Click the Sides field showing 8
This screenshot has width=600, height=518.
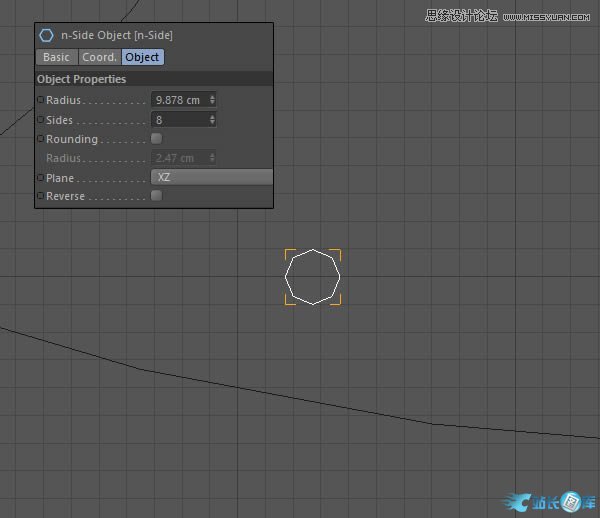pos(178,120)
